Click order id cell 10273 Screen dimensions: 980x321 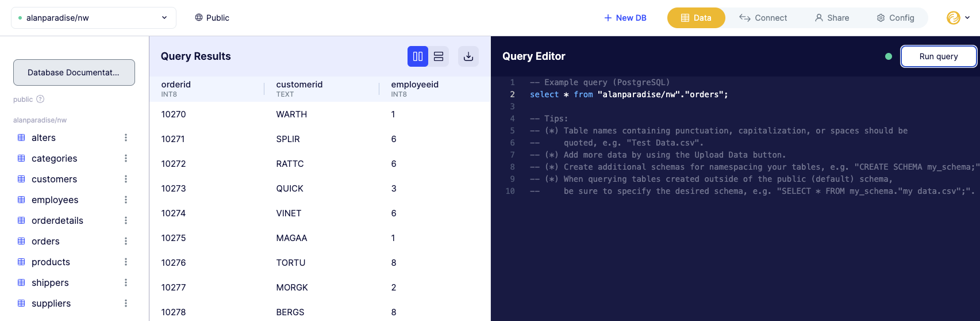coord(174,189)
